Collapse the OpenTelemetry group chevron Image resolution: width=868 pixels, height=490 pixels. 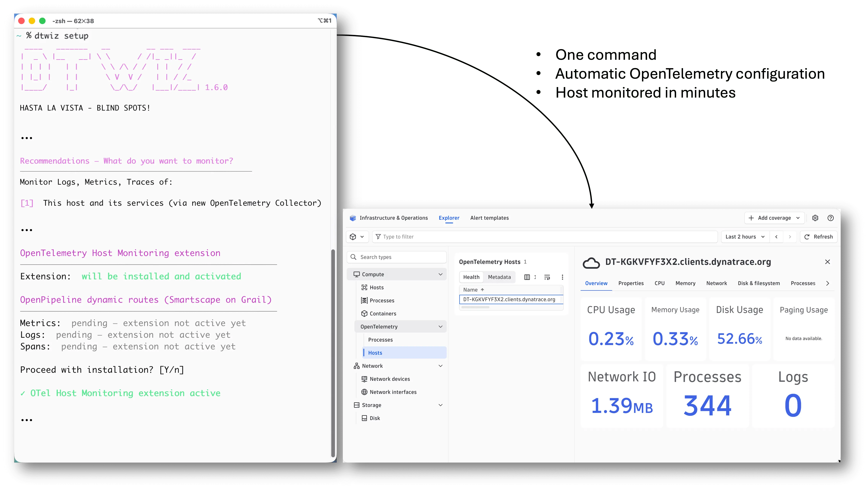click(x=440, y=327)
